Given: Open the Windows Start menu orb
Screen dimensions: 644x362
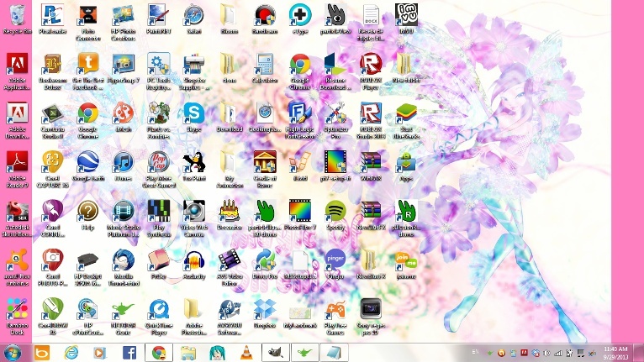Looking at the screenshot, I should pos(13,353).
